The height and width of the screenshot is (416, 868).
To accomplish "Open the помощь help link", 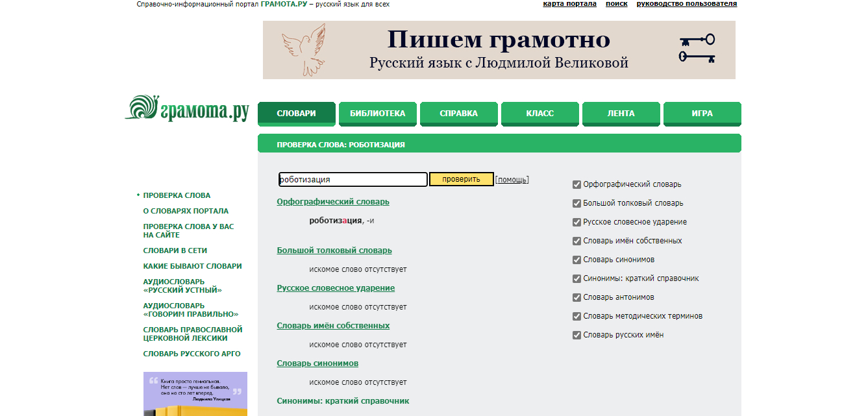I will pyautogui.click(x=512, y=180).
